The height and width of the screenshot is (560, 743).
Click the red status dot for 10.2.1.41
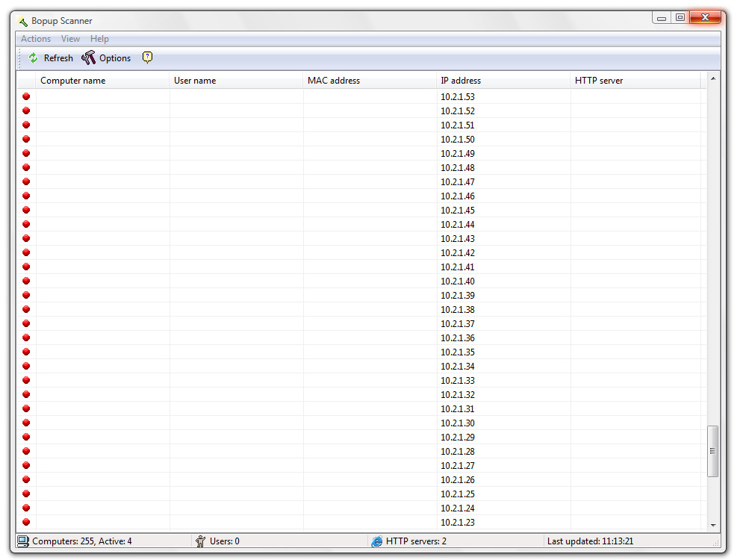tap(26, 267)
